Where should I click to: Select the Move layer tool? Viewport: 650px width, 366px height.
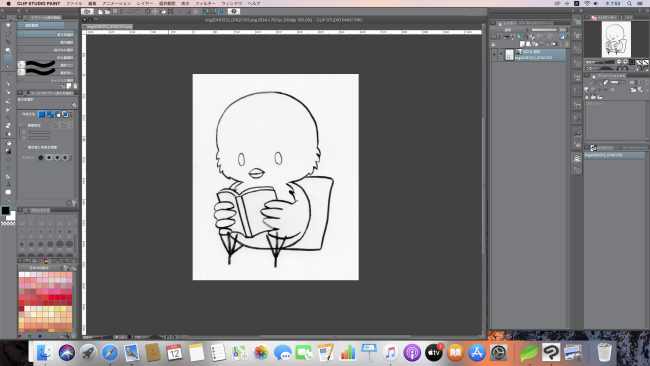(8, 50)
